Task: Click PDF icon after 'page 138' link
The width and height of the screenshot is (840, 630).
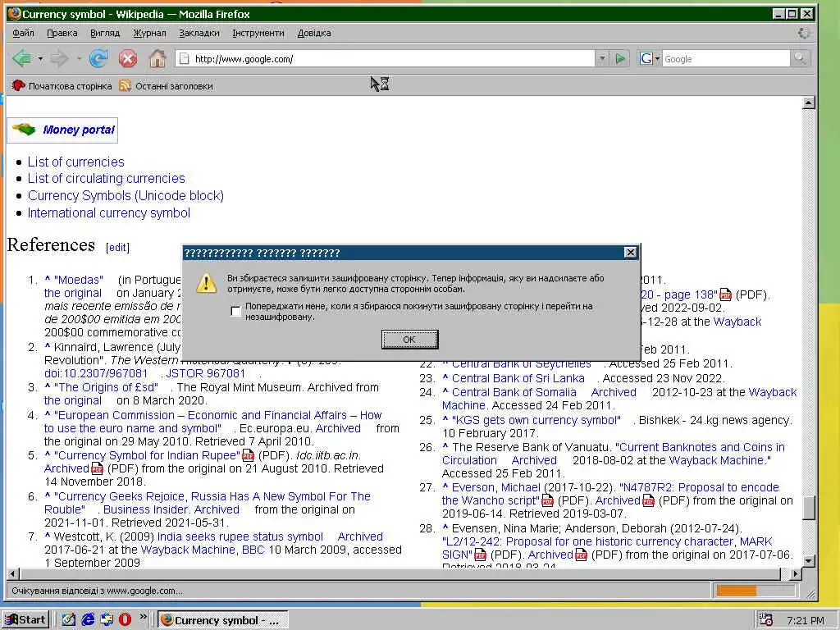Action: [725, 294]
